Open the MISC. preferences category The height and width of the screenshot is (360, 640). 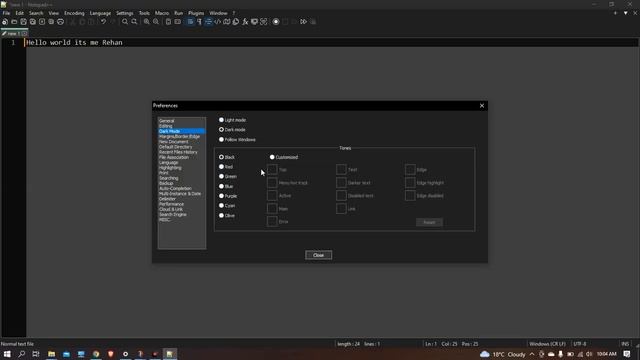[x=164, y=220]
